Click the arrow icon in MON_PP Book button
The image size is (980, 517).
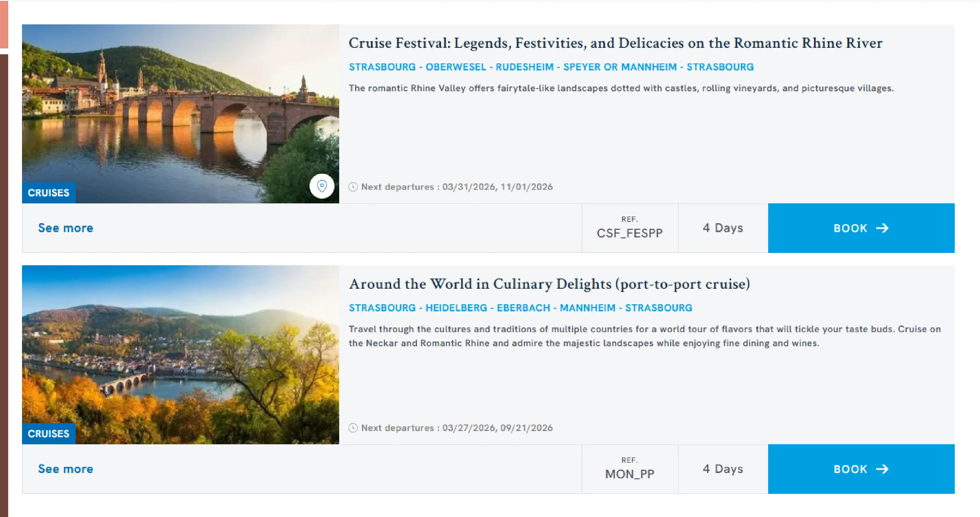click(x=882, y=469)
